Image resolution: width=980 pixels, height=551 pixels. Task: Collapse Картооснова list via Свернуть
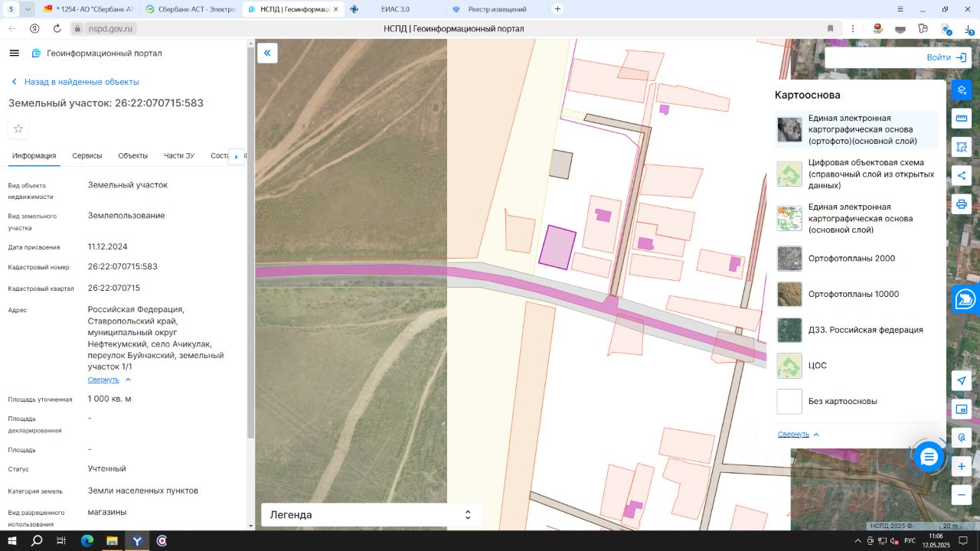pos(799,434)
